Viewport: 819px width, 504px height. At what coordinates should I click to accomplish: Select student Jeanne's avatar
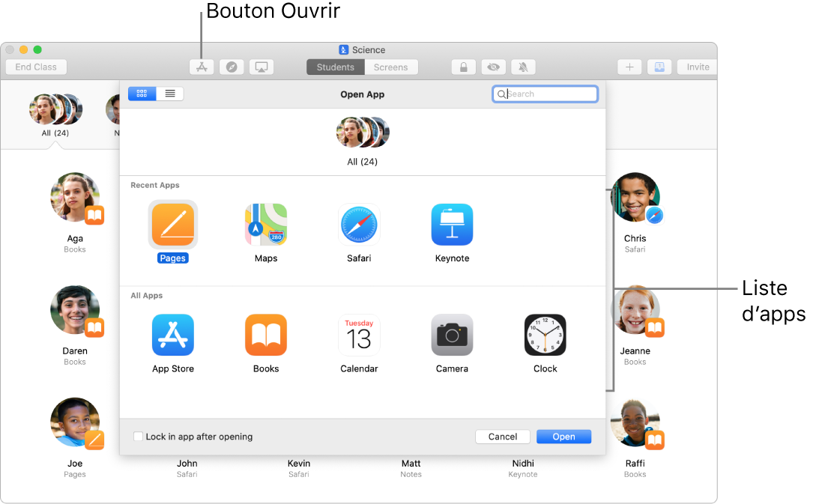(635, 310)
